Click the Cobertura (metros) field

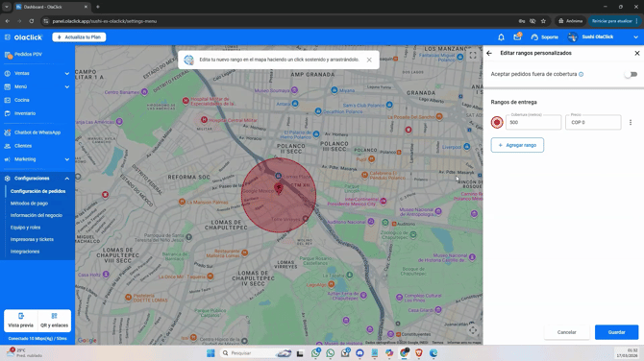[x=533, y=122]
